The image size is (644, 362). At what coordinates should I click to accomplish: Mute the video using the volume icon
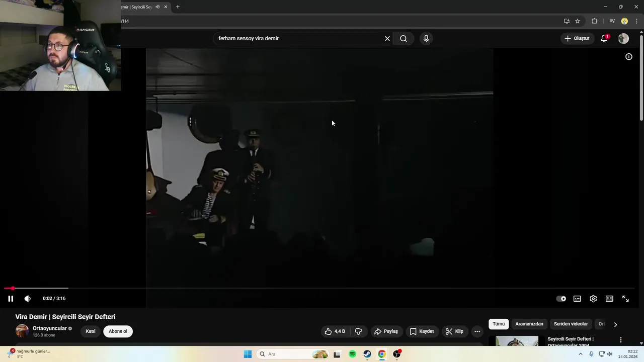pos(28,299)
